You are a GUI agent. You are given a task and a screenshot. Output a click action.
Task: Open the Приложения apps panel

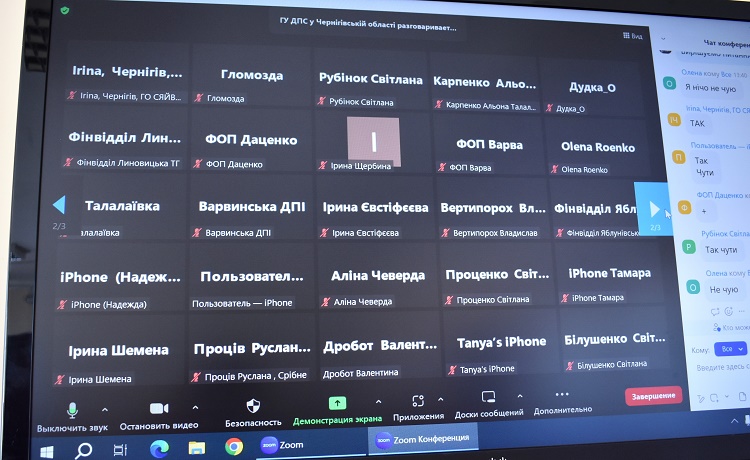click(x=418, y=401)
